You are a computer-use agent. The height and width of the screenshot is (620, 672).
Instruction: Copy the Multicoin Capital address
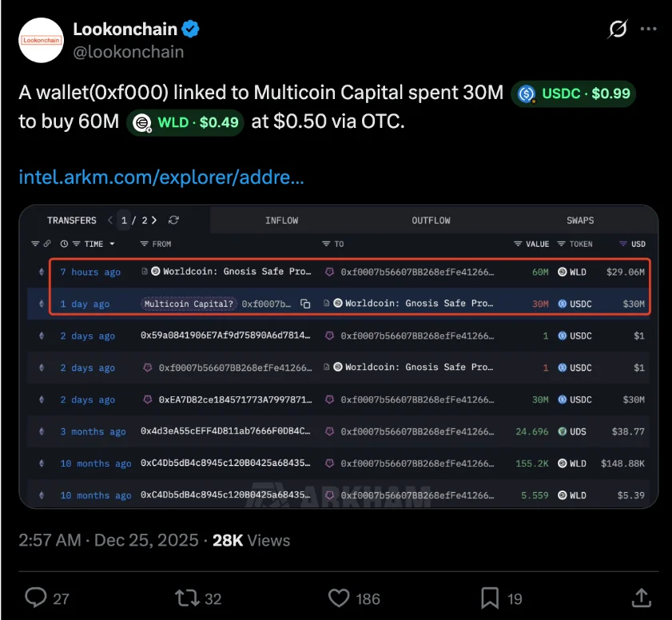tap(305, 304)
